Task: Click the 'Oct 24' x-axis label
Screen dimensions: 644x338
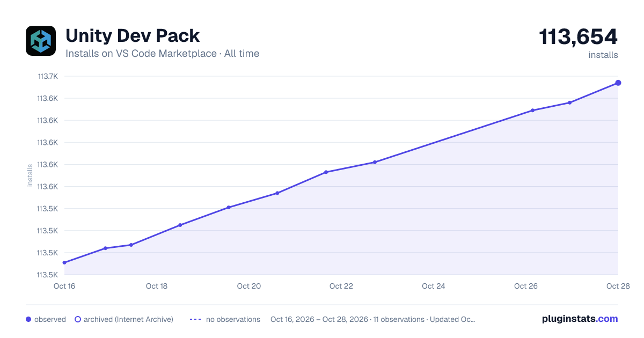Action: [434, 286]
